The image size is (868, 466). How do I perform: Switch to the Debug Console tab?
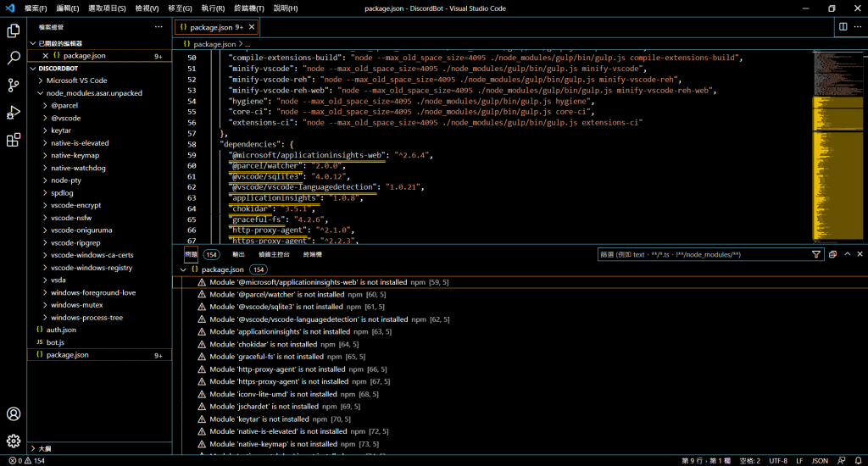point(274,254)
